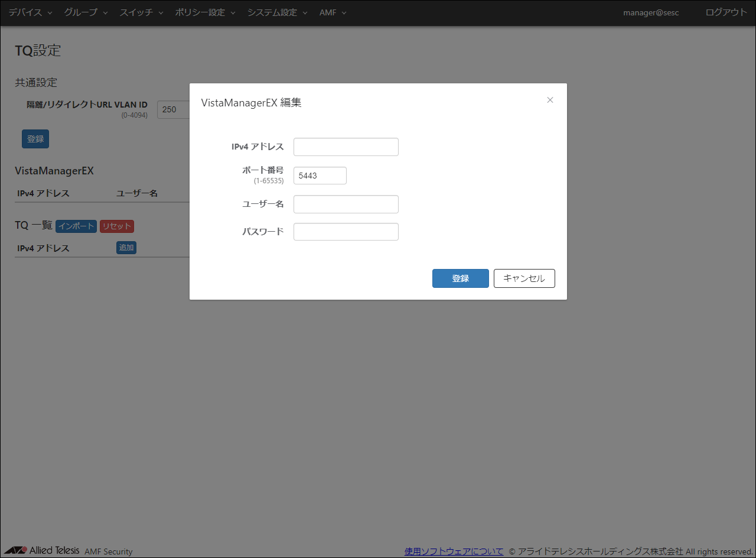Click the パスワード input field
Image resolution: width=756 pixels, height=558 pixels.
pos(346,232)
